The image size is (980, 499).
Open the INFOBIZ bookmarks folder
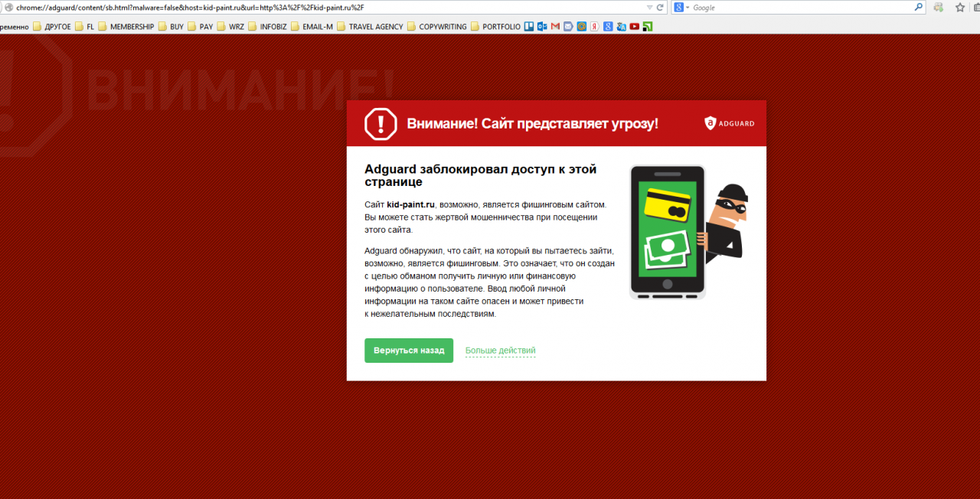268,27
